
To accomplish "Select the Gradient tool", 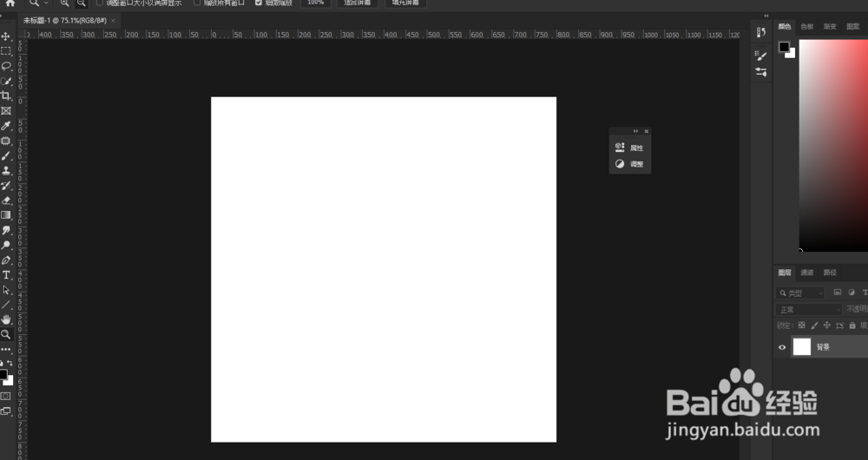I will point(6,215).
